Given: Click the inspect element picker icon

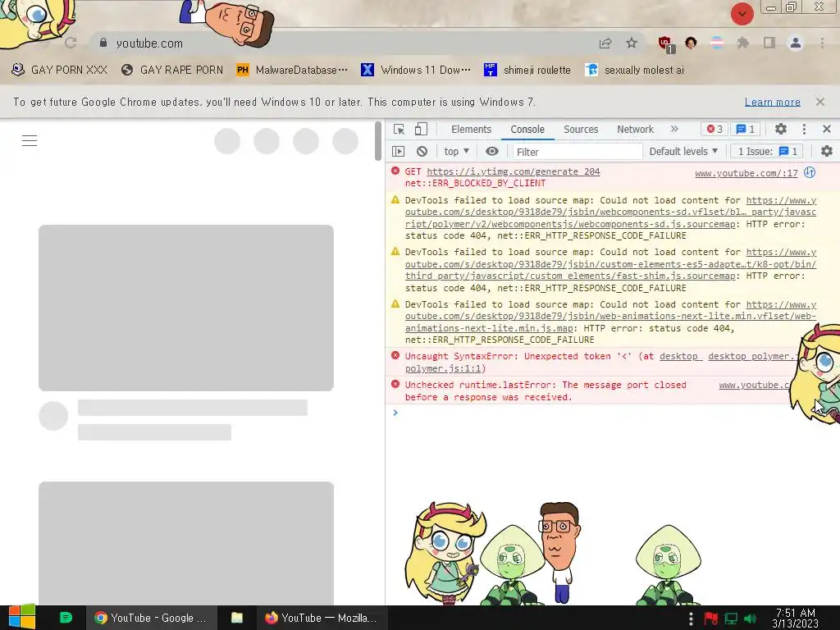Looking at the screenshot, I should (399, 129).
